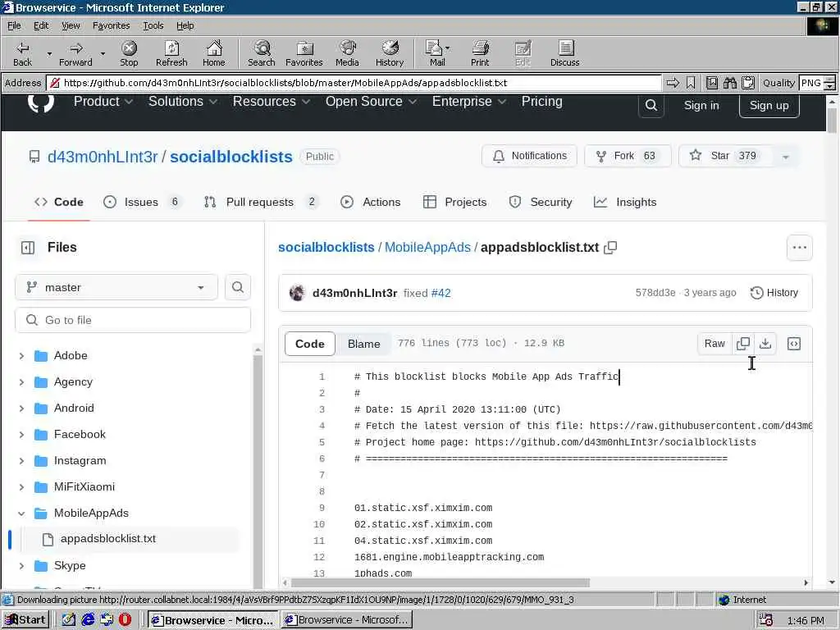Open the Star lists dropdown arrow
Screen dimensions: 840x630
point(785,157)
